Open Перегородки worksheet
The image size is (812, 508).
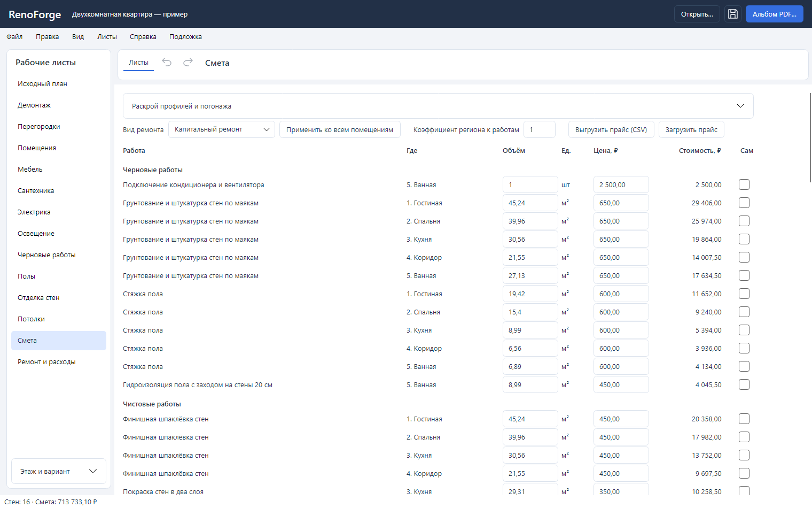[59, 127]
